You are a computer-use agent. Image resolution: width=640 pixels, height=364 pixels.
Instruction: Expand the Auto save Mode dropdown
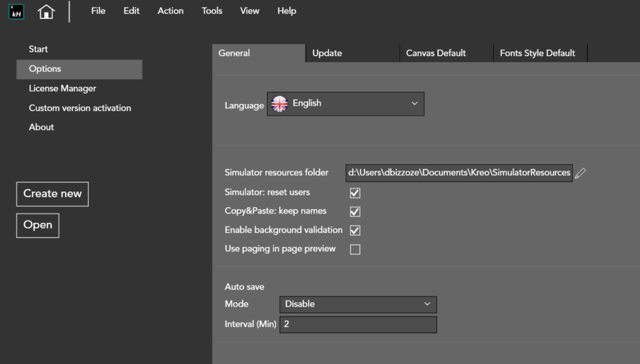coord(358,304)
